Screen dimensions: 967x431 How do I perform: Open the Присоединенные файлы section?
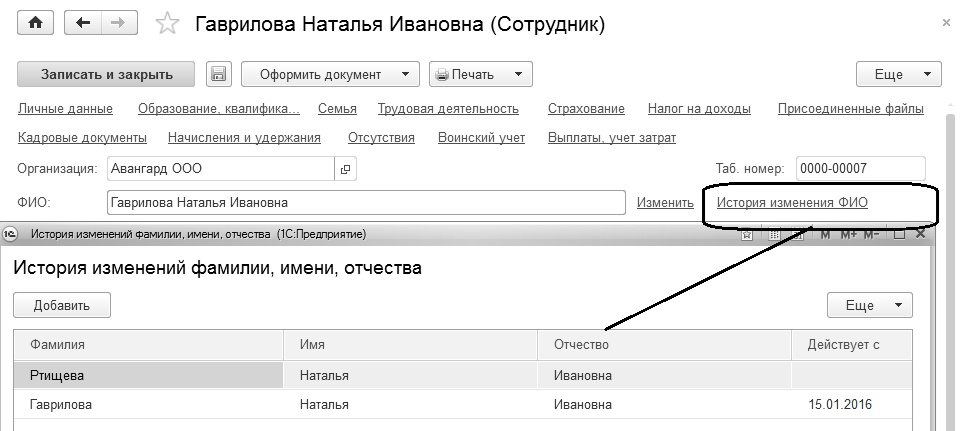[850, 109]
